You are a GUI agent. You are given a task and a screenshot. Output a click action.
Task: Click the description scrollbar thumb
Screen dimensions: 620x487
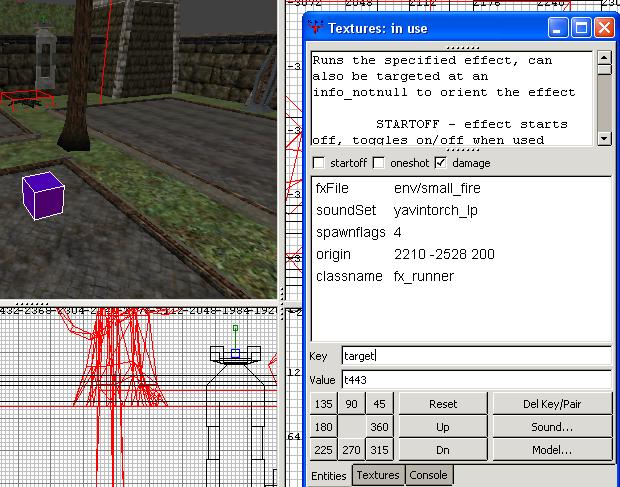click(604, 70)
